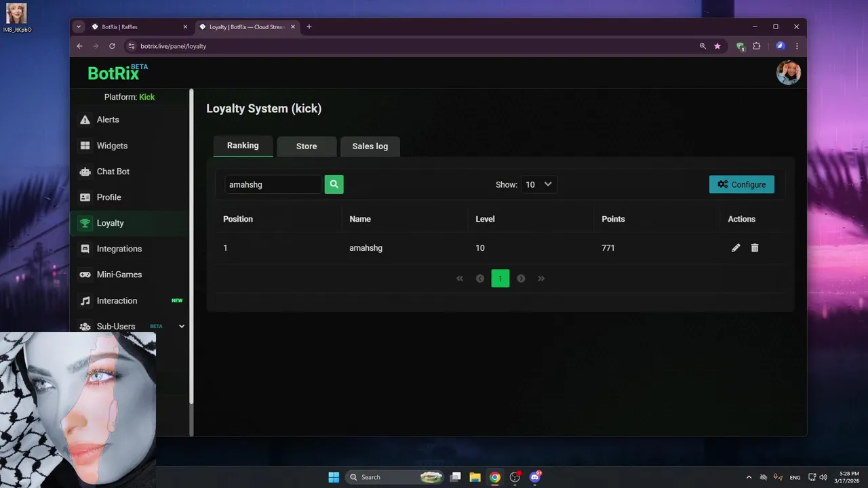Click the Position column header
The height and width of the screenshot is (488, 868).
point(238,219)
